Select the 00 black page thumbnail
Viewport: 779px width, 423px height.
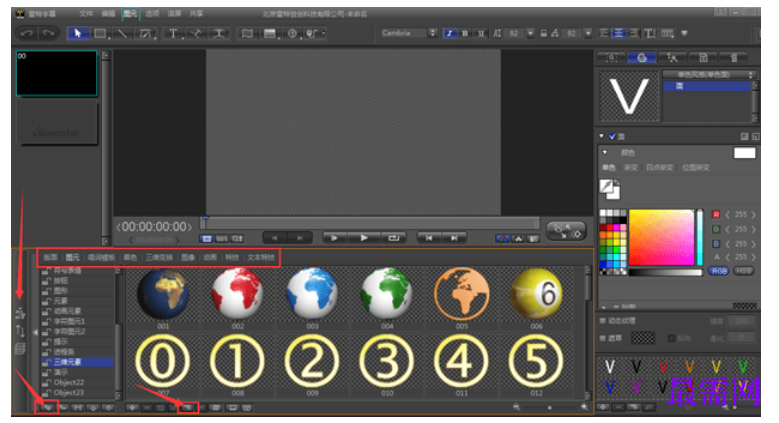coord(57,73)
